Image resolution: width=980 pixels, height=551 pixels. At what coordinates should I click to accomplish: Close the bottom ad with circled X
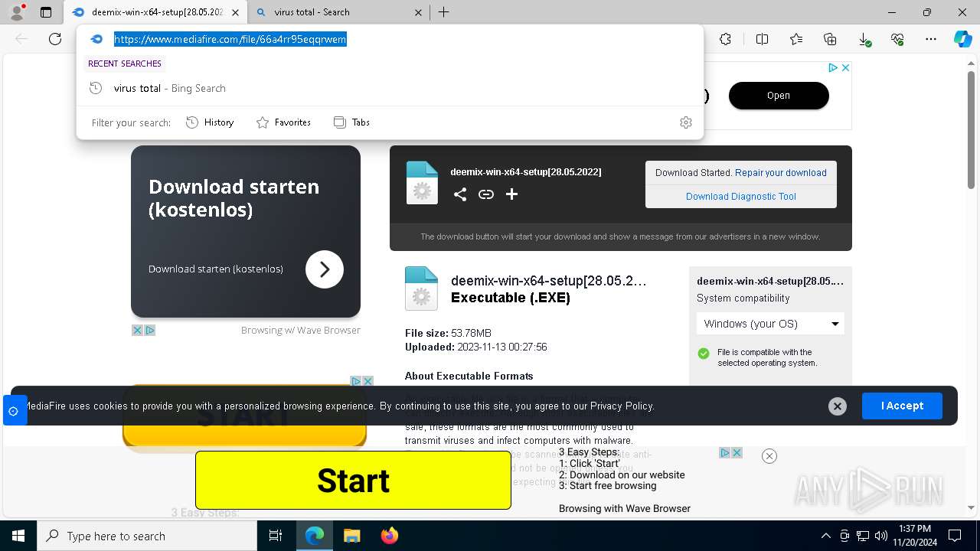pyautogui.click(x=769, y=456)
